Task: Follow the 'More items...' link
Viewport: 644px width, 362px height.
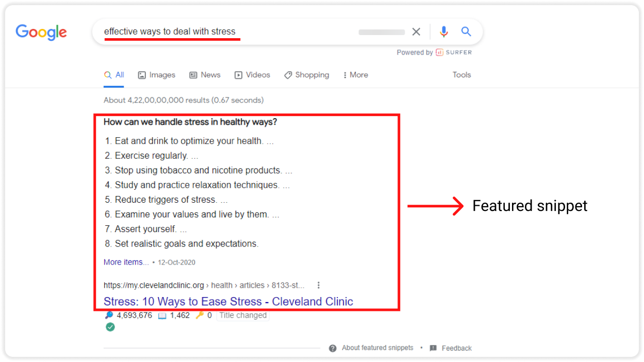Action: (126, 262)
